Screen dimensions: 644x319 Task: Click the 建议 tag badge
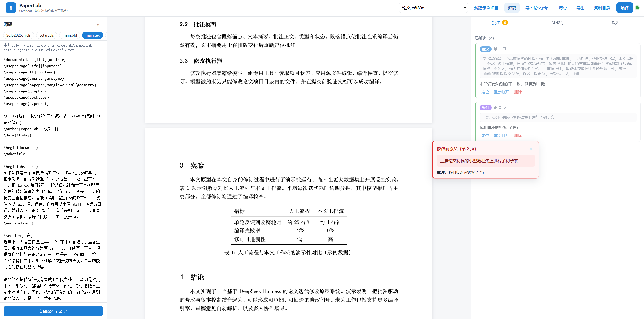tap(485, 49)
